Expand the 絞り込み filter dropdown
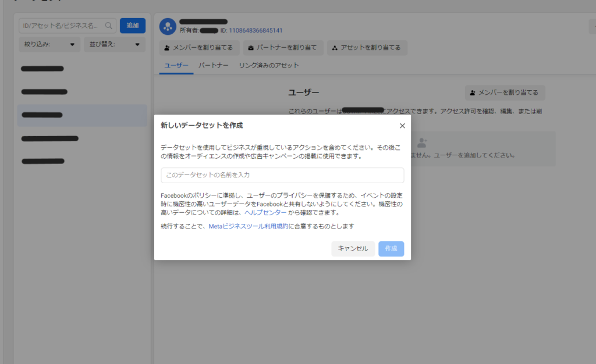Image resolution: width=596 pixels, height=364 pixels. pos(49,44)
